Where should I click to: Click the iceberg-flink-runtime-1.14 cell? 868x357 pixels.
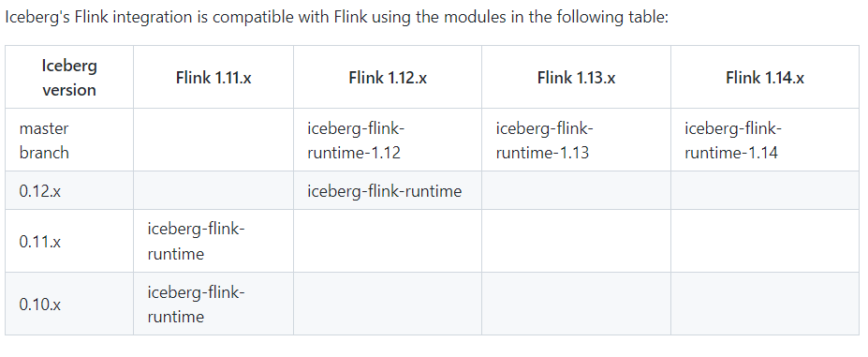tap(733, 141)
